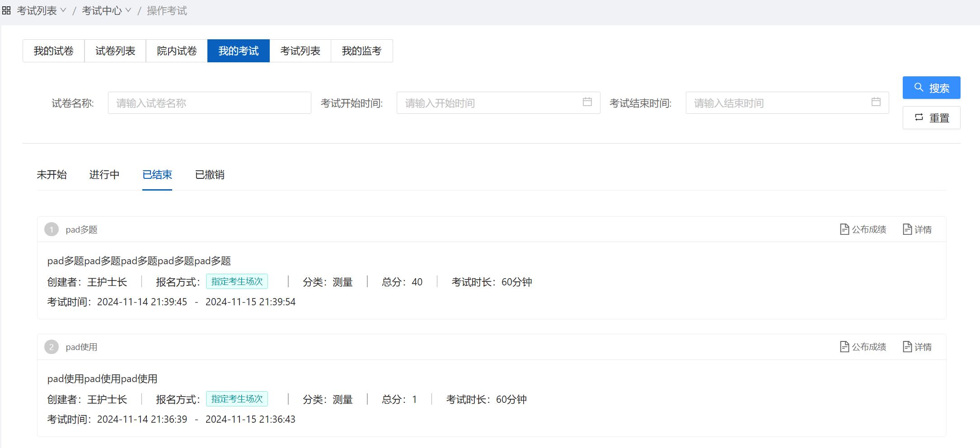
Task: Focus the 试卷名称 input field
Action: (209, 103)
